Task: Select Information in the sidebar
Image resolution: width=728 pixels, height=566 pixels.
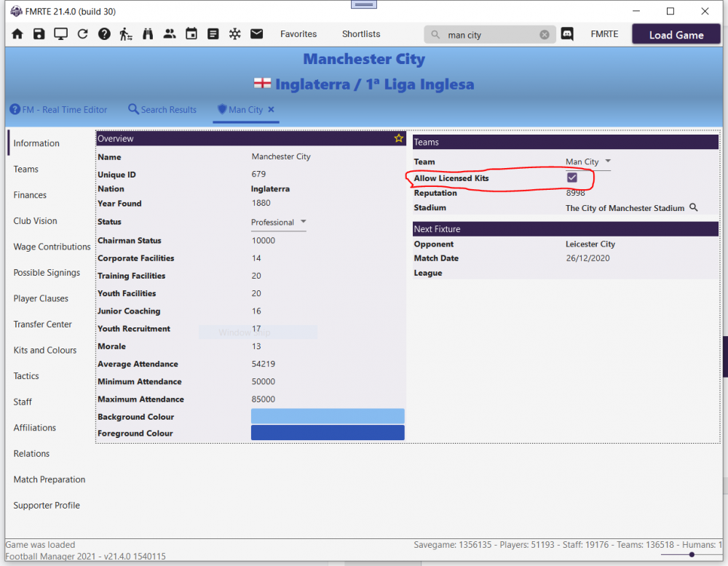Action: [36, 143]
